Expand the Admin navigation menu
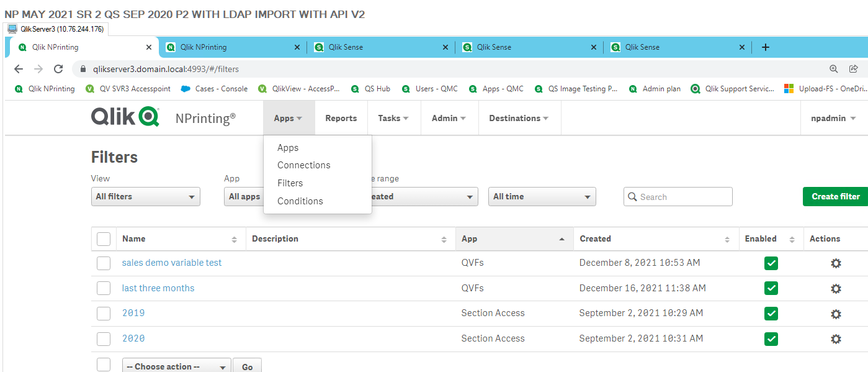868x372 pixels. click(x=449, y=118)
